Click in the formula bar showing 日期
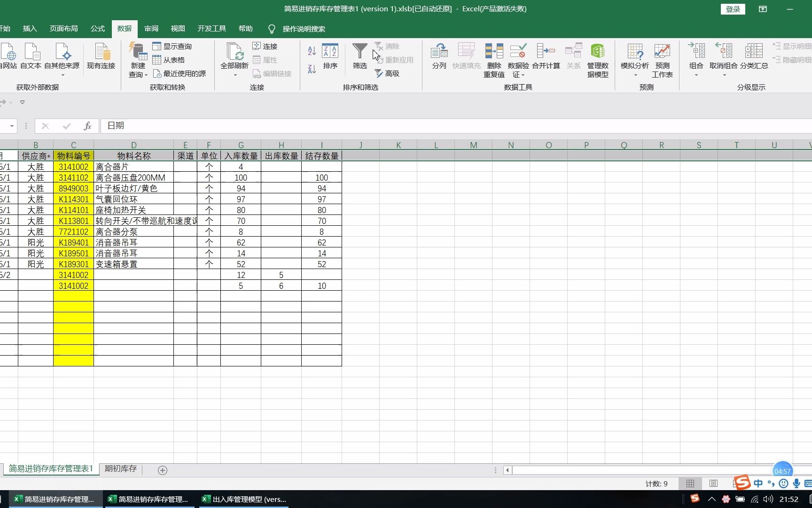The image size is (812, 508). click(456, 126)
